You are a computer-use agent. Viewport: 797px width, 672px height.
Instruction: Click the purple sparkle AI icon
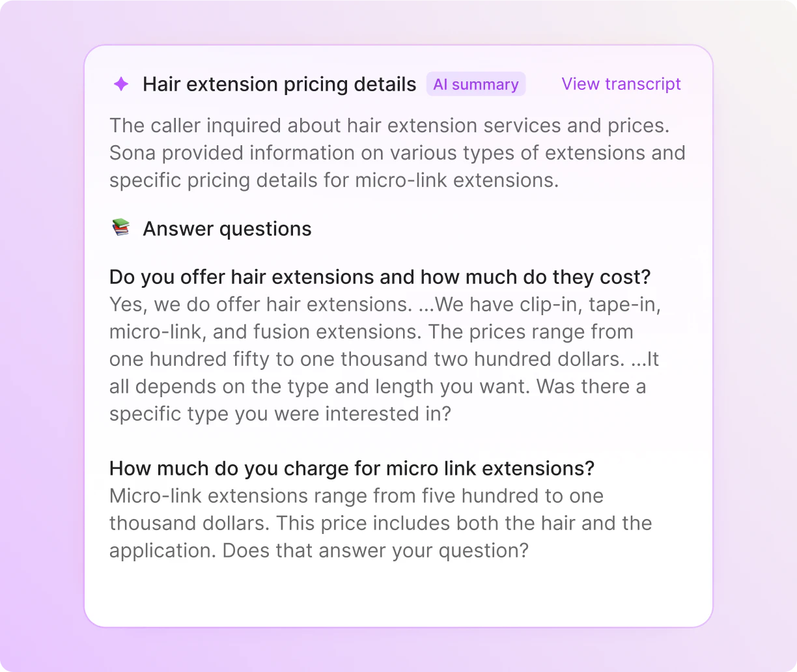(x=121, y=84)
